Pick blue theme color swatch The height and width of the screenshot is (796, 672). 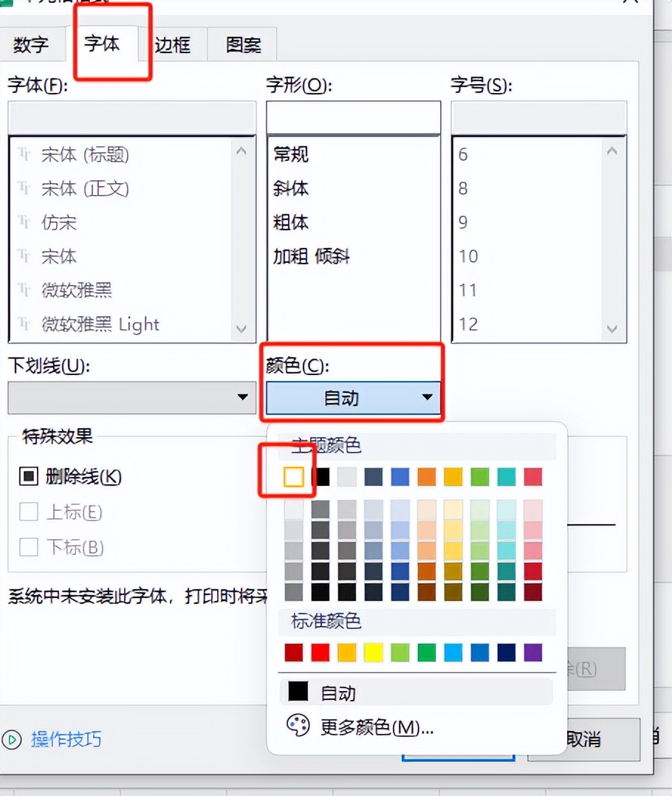pyautogui.click(x=400, y=477)
